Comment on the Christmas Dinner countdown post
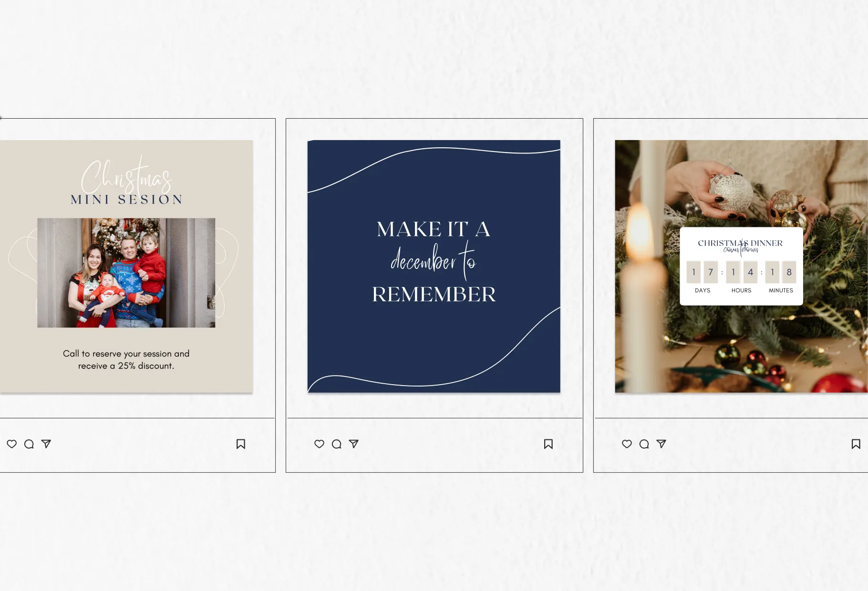The image size is (868, 591). pyautogui.click(x=644, y=444)
